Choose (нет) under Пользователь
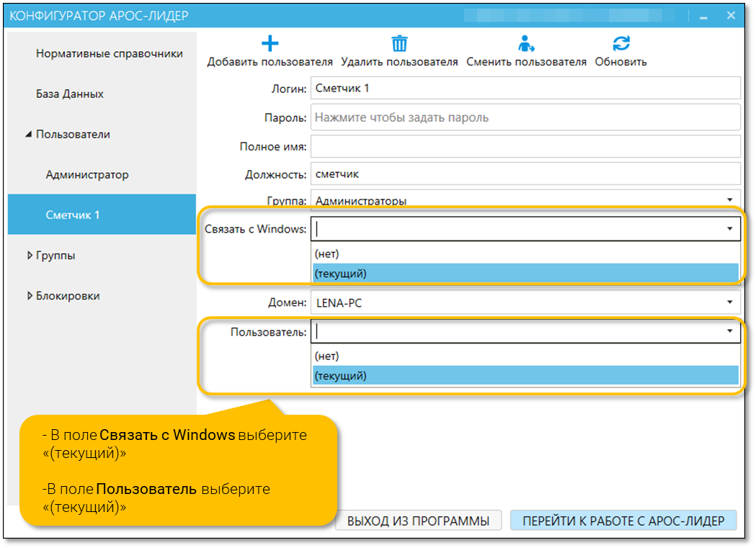756x548 pixels. tap(525, 356)
